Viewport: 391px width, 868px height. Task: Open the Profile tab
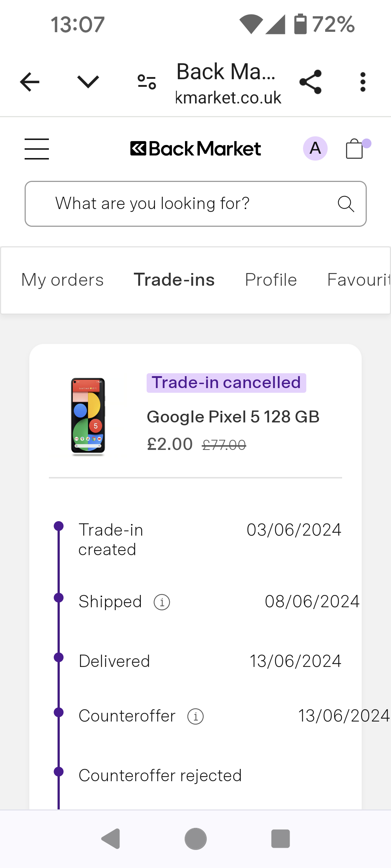(271, 280)
